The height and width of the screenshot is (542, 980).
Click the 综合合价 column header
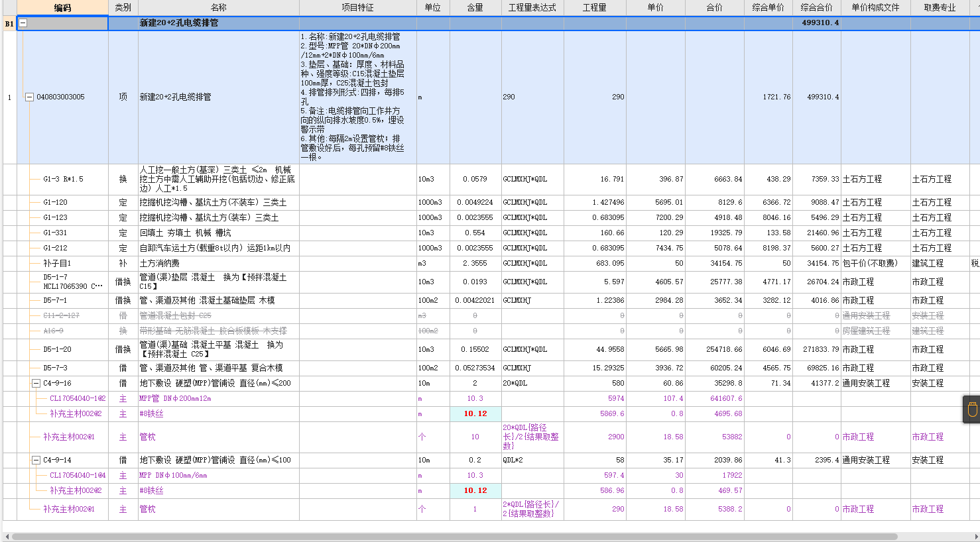click(x=817, y=8)
